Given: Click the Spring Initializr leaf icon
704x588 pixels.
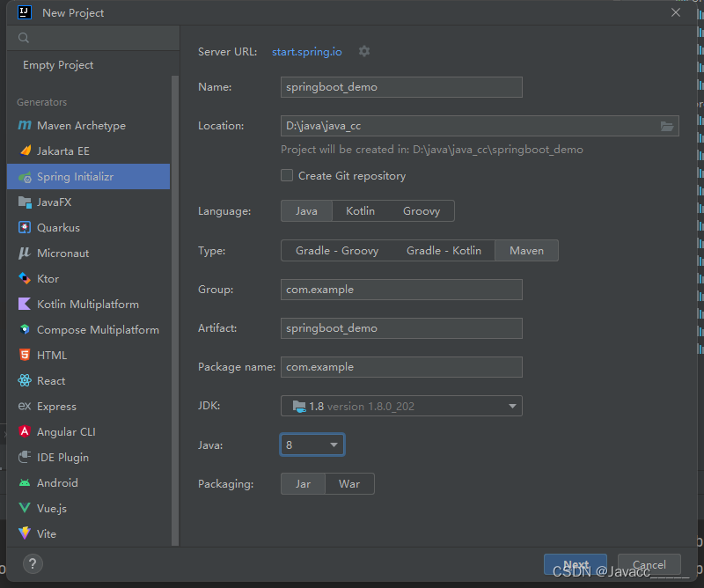Looking at the screenshot, I should (25, 177).
